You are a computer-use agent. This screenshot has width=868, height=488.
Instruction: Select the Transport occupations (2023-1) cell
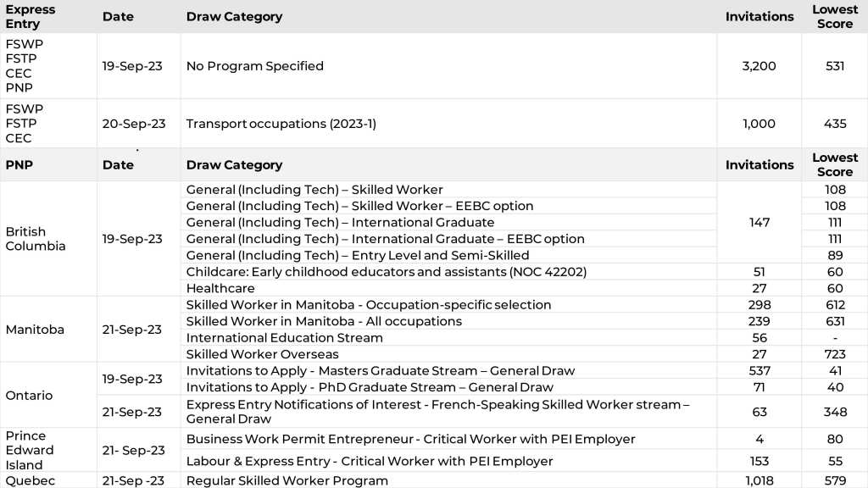[x=281, y=124]
